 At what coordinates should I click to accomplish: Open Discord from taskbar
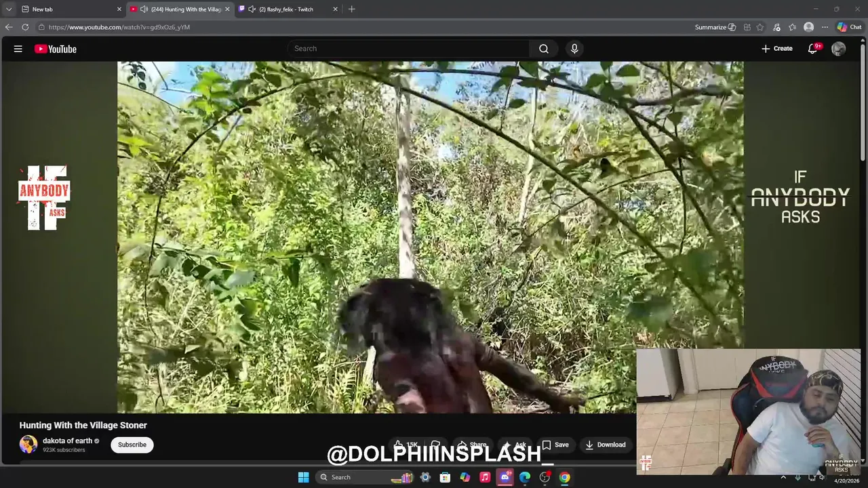coord(505,477)
